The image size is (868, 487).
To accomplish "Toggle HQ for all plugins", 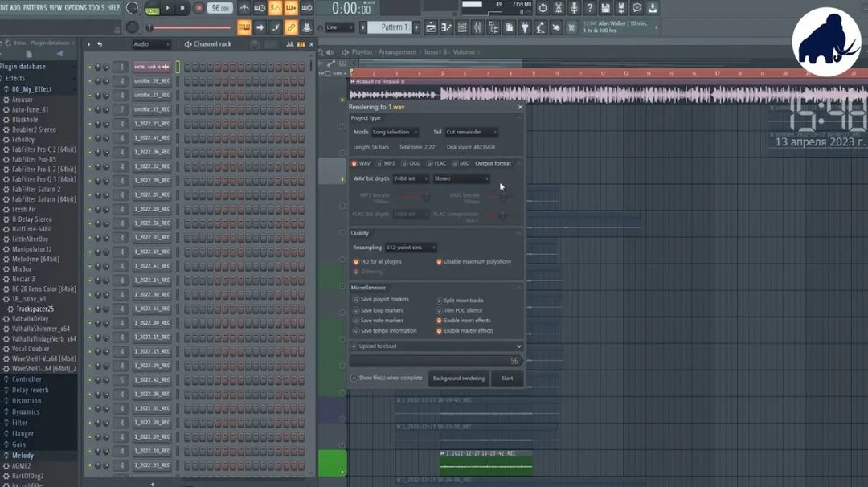I will [x=378, y=261].
